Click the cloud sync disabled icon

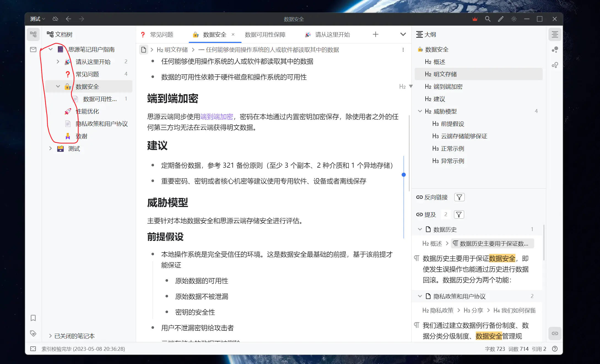click(55, 19)
